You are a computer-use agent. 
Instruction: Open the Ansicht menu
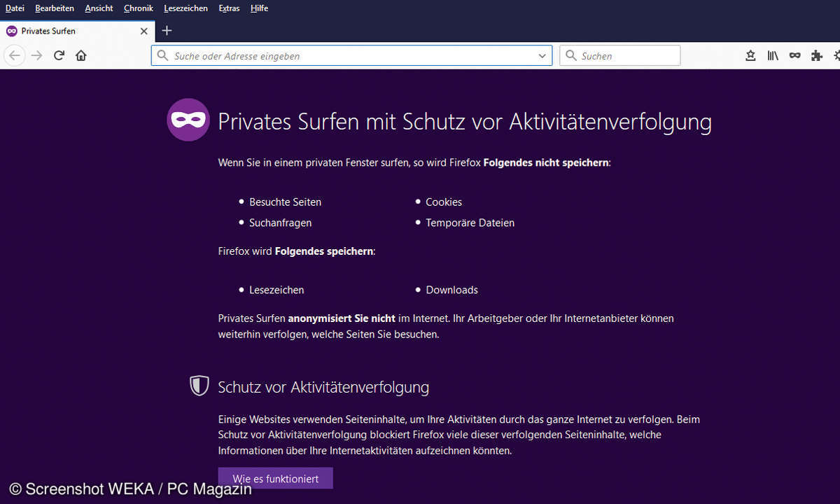point(99,8)
